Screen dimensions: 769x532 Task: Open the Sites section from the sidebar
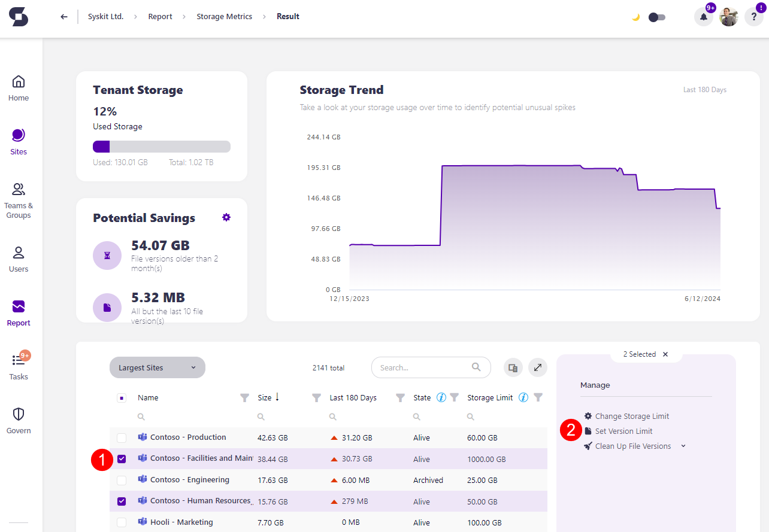coord(18,142)
